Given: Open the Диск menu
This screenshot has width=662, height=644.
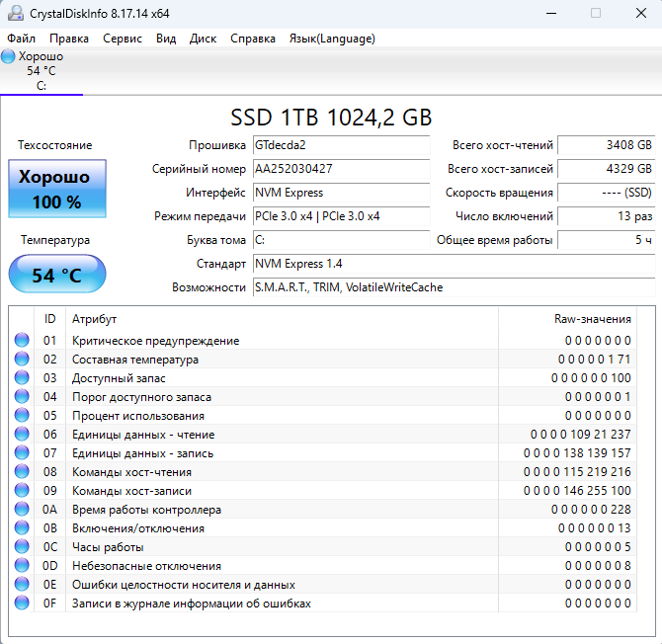Looking at the screenshot, I should pyautogui.click(x=203, y=39).
